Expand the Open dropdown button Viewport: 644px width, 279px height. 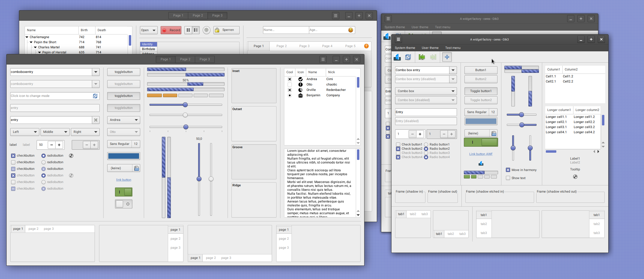click(x=154, y=30)
